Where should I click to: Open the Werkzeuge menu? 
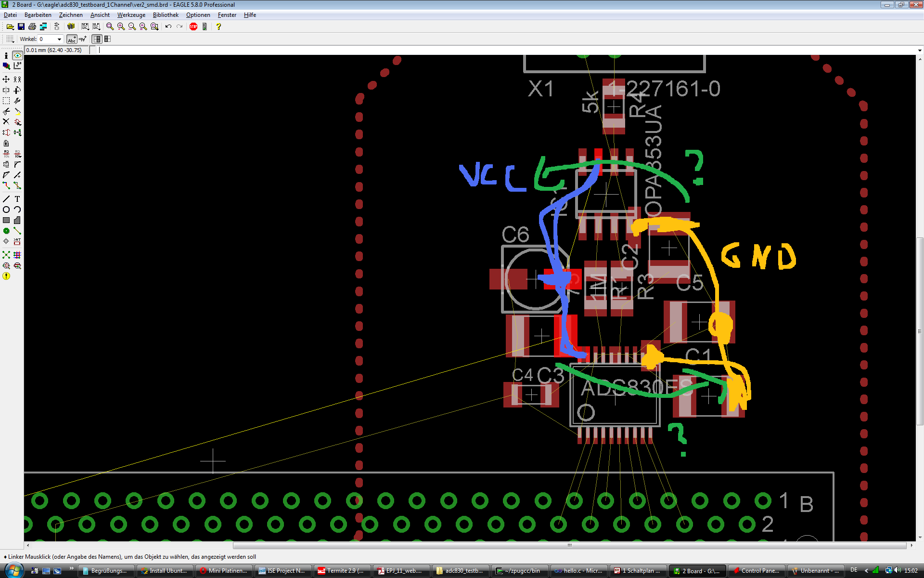(x=131, y=15)
